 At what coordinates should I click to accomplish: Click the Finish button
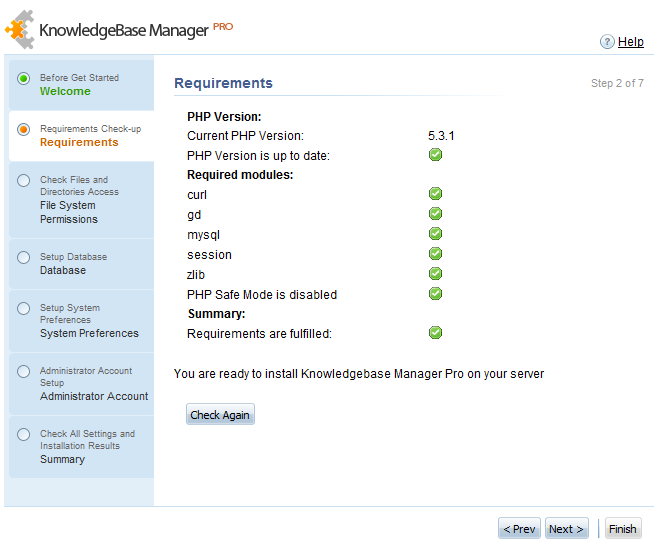point(623,529)
